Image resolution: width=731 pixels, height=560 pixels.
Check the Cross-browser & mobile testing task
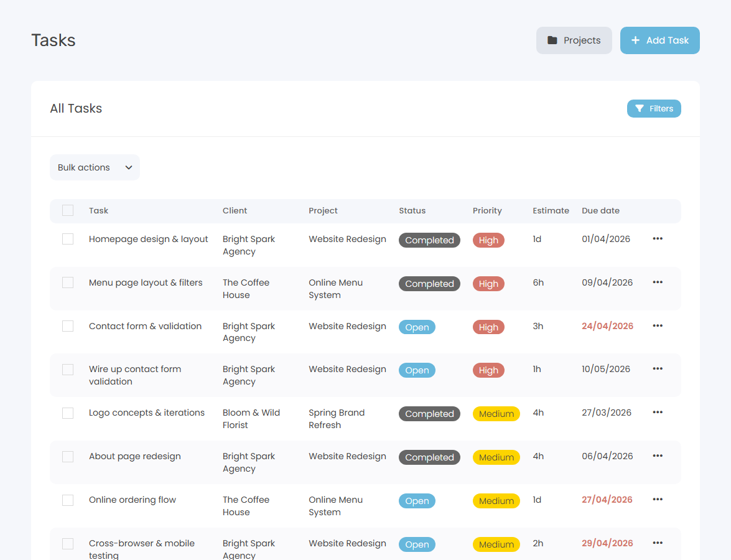68,544
